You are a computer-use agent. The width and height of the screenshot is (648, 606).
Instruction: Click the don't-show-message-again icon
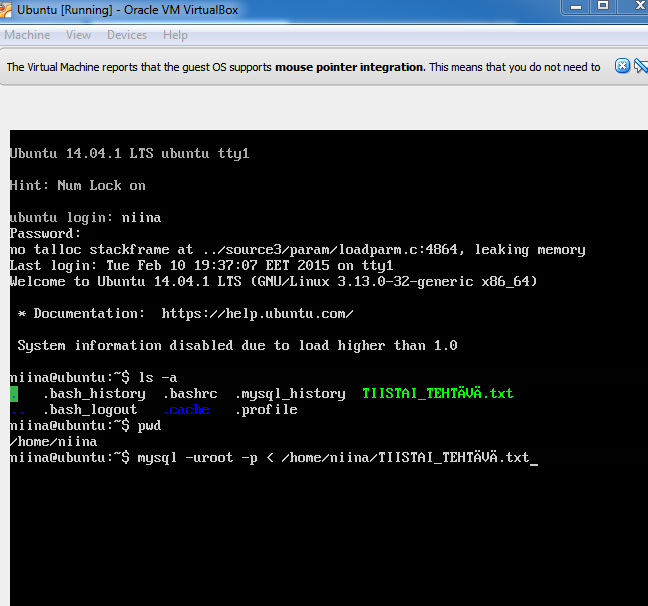pyautogui.click(x=640, y=66)
